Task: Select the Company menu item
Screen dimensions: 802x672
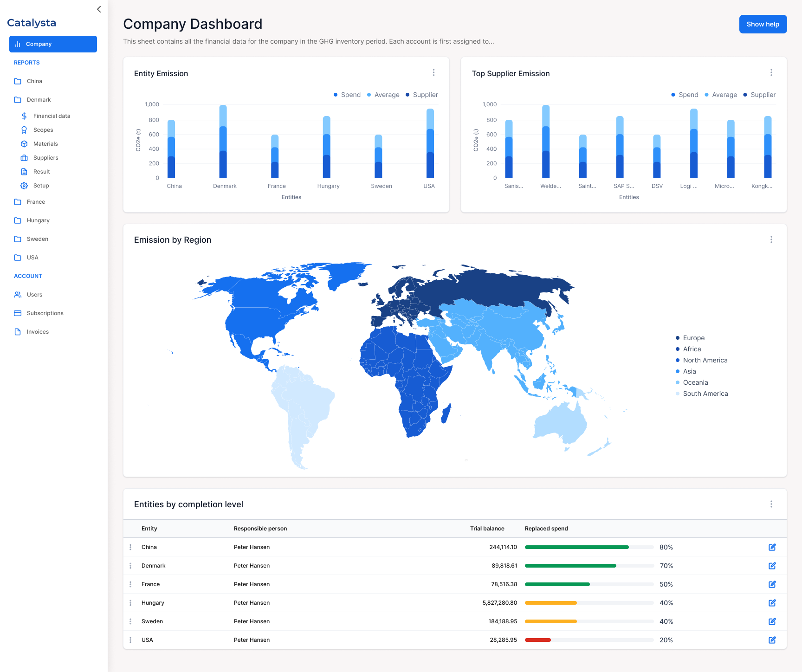Action: pos(53,44)
